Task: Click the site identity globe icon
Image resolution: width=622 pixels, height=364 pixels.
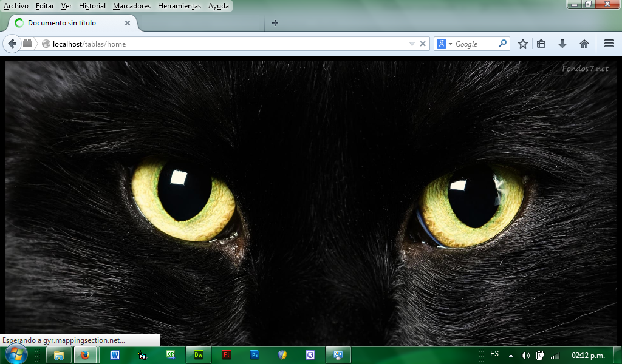Action: 46,44
